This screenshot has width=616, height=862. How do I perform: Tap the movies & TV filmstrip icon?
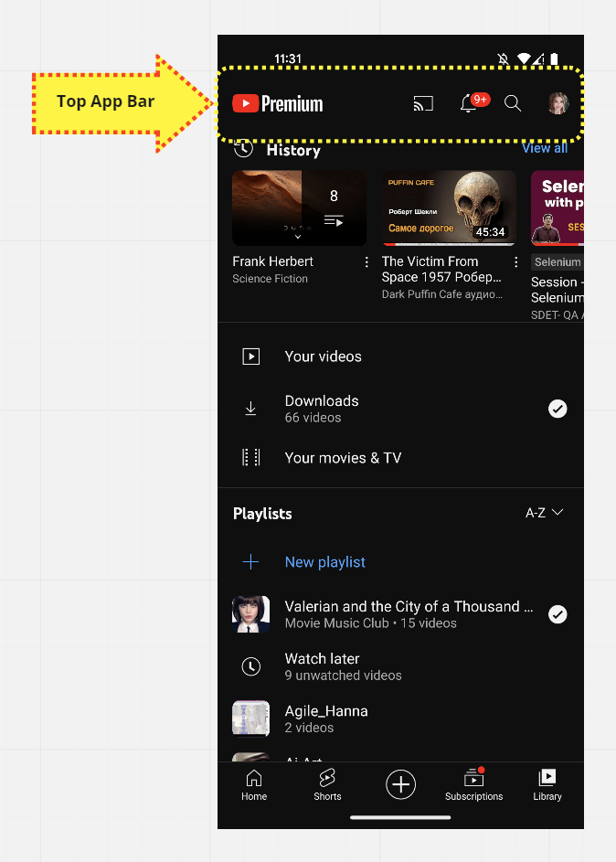251,457
